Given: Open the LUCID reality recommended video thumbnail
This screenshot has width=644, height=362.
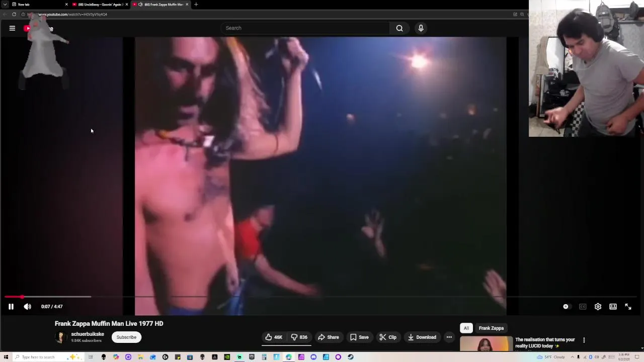Looking at the screenshot, I should point(486,344).
